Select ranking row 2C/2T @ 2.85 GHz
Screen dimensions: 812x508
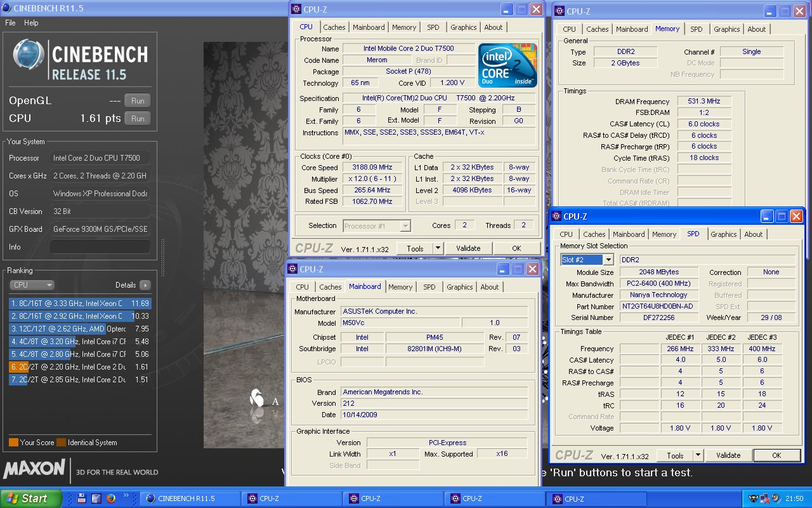[x=80, y=380]
